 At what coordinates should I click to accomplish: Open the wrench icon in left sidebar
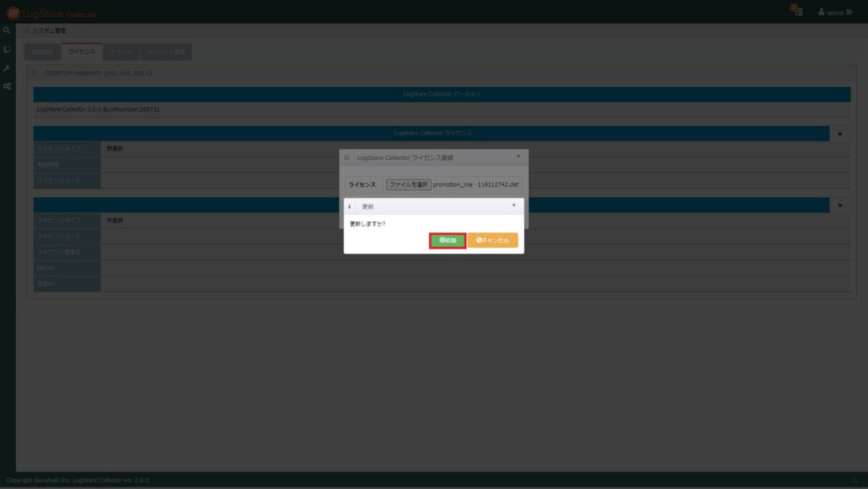pyautogui.click(x=6, y=68)
